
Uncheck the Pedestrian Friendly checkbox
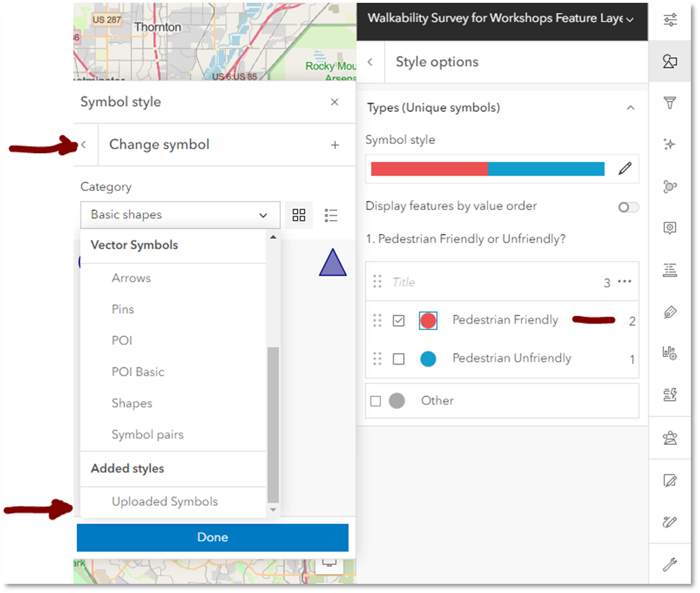[398, 320]
